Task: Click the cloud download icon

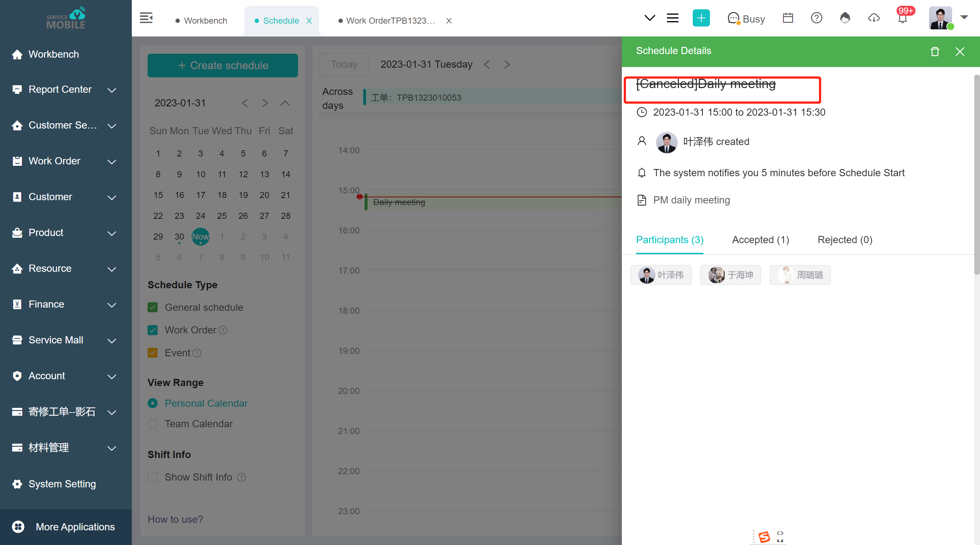Action: click(x=874, y=18)
